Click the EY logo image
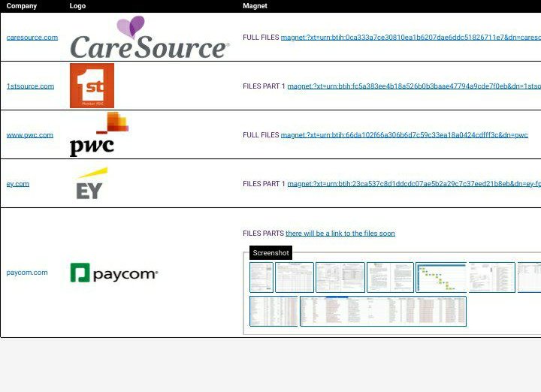The height and width of the screenshot is (392, 541). pos(92,183)
